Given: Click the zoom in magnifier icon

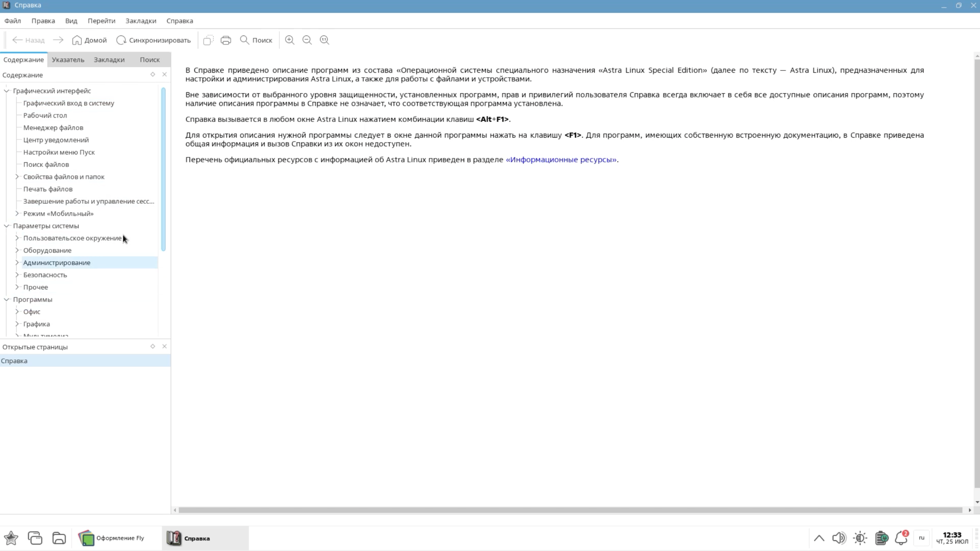Looking at the screenshot, I should point(290,40).
